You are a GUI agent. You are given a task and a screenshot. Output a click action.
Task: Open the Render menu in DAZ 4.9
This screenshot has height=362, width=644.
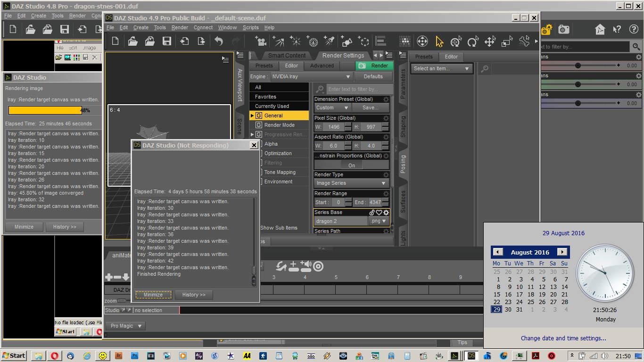pos(180,27)
